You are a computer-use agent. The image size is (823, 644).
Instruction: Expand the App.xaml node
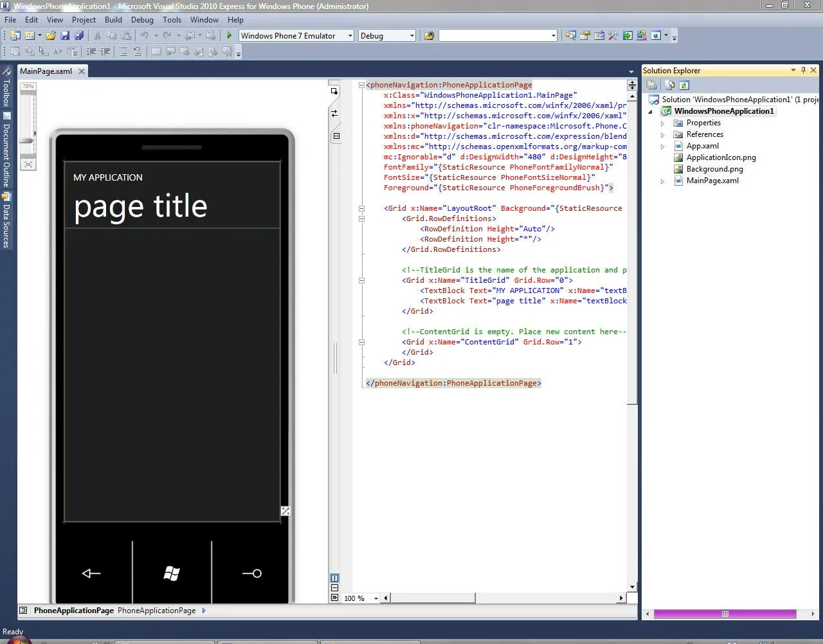tap(663, 146)
